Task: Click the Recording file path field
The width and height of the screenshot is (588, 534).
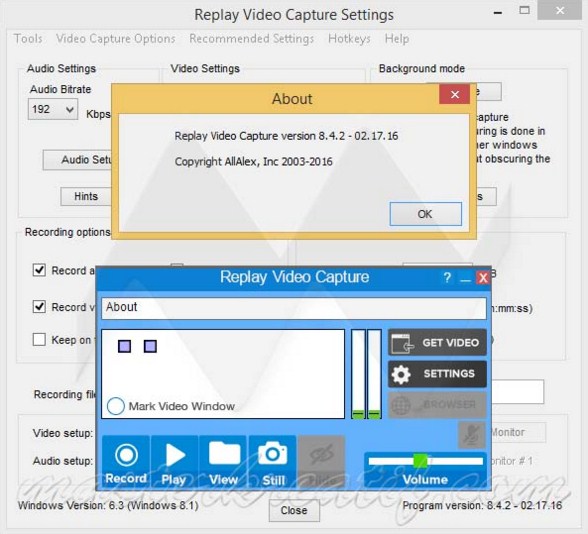Action: pyautogui.click(x=517, y=392)
